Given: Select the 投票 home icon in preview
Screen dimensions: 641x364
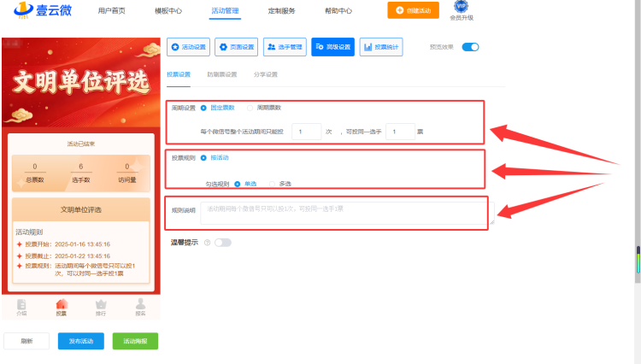Looking at the screenshot, I should click(x=62, y=304).
